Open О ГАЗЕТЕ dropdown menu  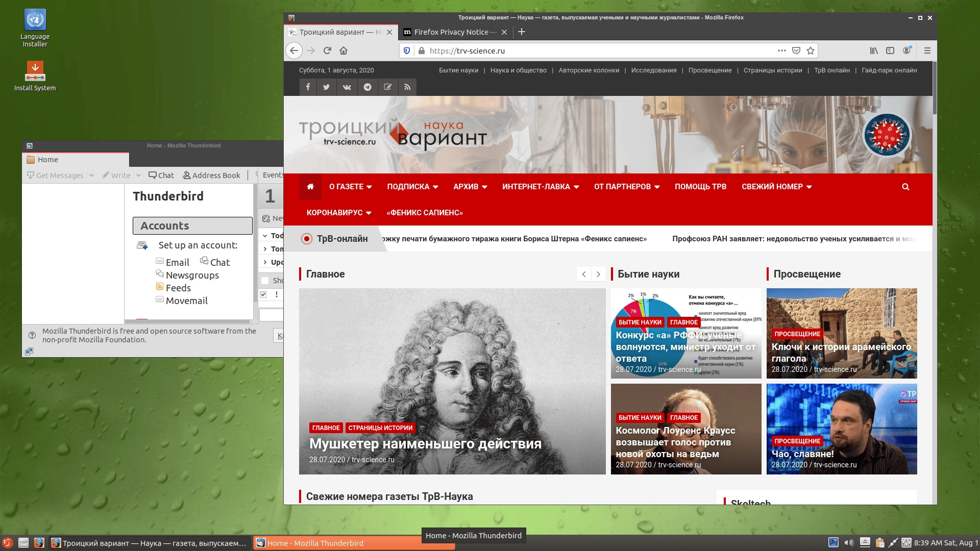tap(351, 187)
